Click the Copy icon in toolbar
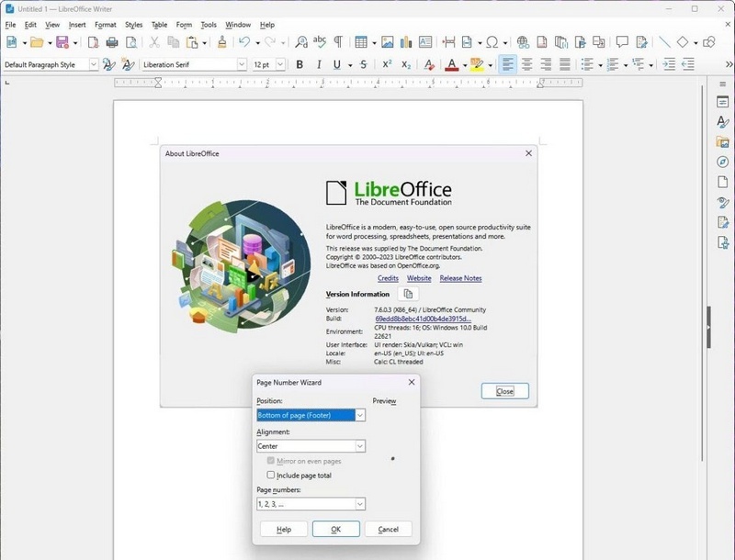Image resolution: width=735 pixels, height=560 pixels. tap(174, 42)
